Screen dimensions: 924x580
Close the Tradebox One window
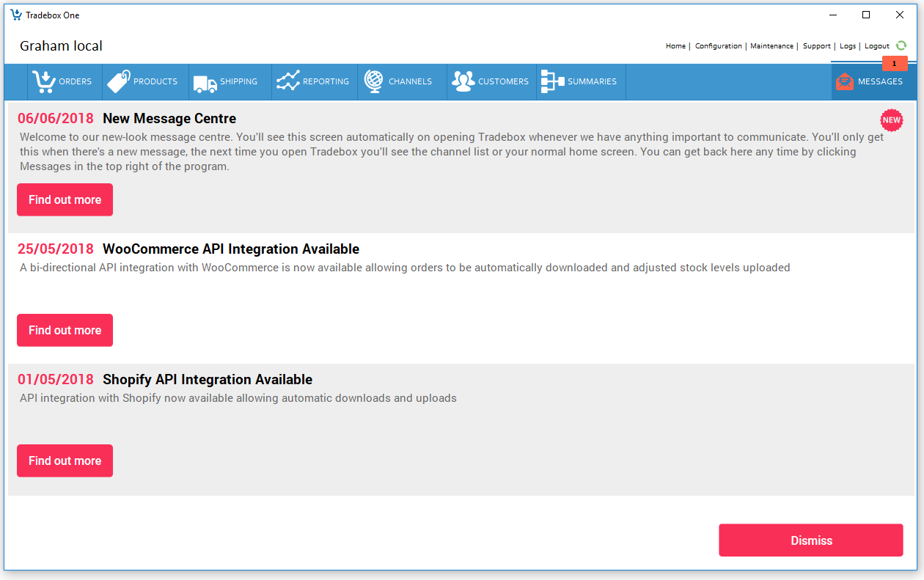[x=900, y=15]
